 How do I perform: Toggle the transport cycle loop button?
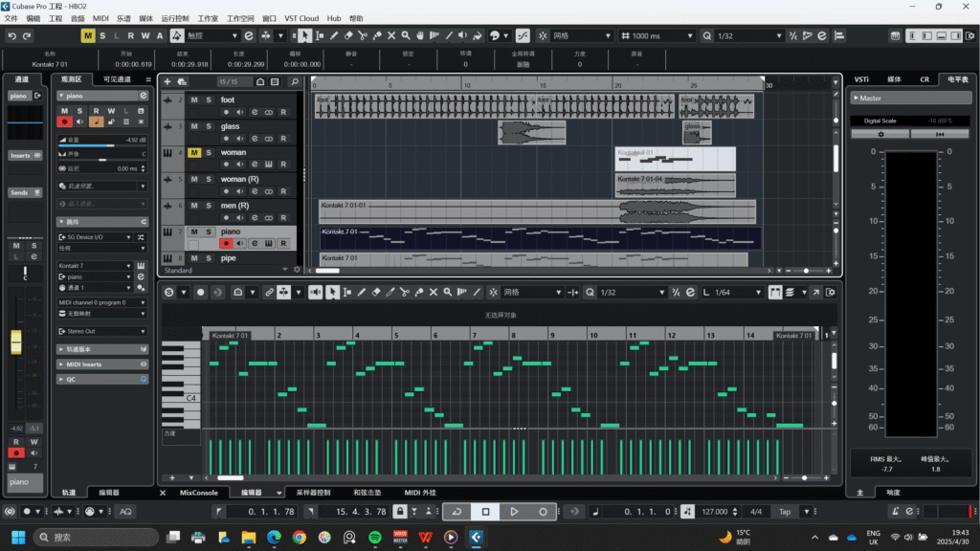click(457, 512)
